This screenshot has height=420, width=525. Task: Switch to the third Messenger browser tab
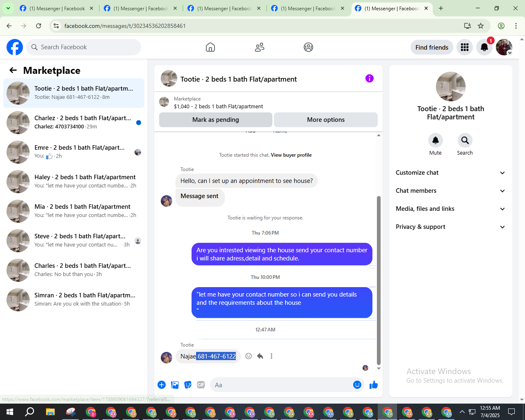224,8
